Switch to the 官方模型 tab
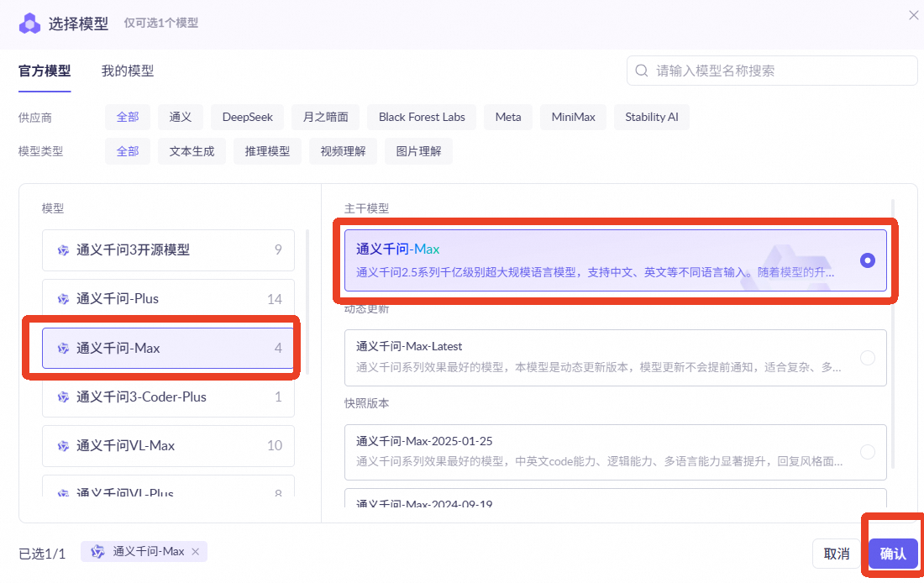924x583 pixels. click(x=45, y=71)
